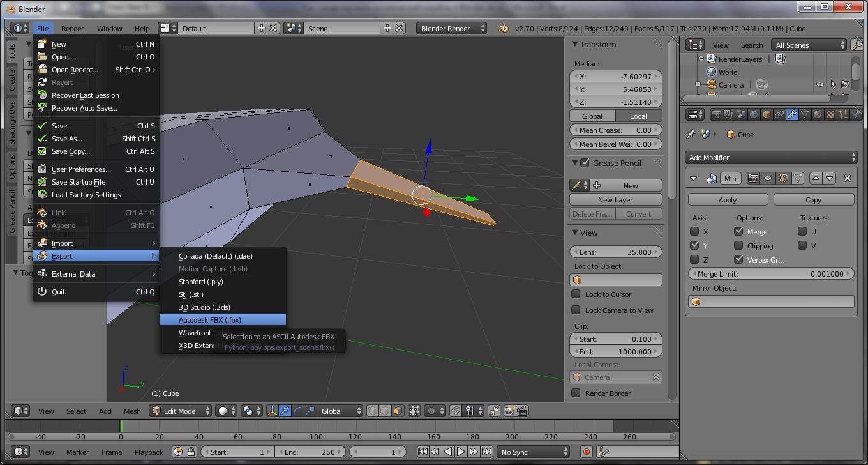Toggle snap during transform magnet icon

click(455, 411)
